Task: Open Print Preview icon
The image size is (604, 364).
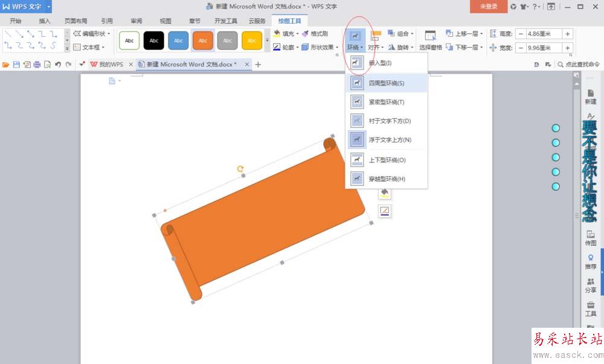Action: pyautogui.click(x=47, y=65)
